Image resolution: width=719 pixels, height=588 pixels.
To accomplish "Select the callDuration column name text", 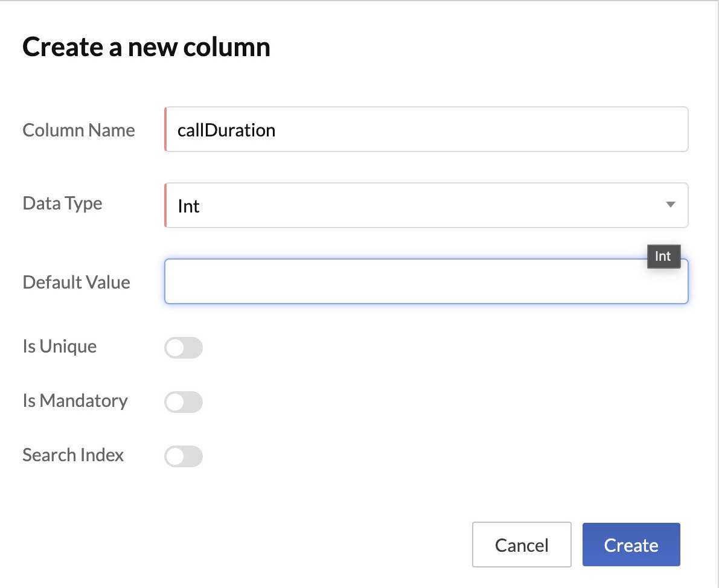I will coord(226,129).
